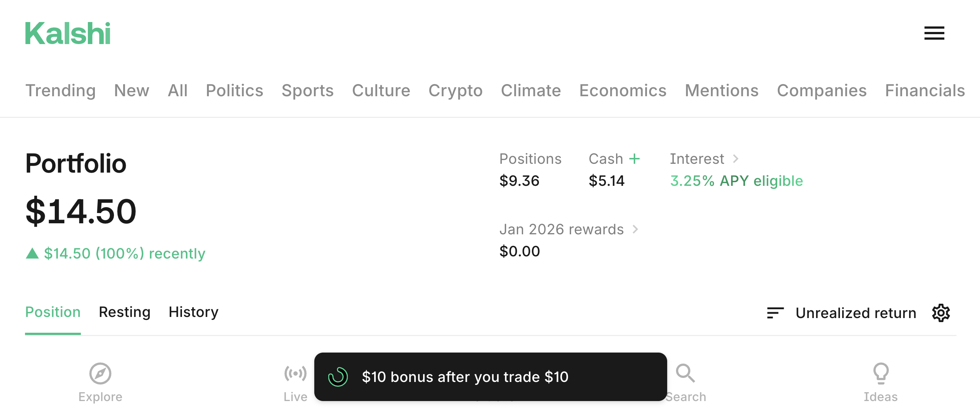
Task: Expand Jan 2026 rewards chevron
Action: (635, 229)
